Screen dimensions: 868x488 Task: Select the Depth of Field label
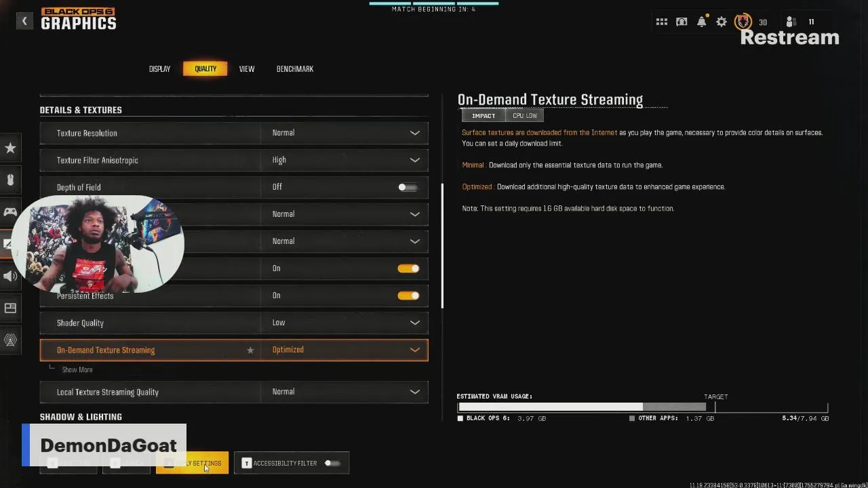tap(79, 188)
